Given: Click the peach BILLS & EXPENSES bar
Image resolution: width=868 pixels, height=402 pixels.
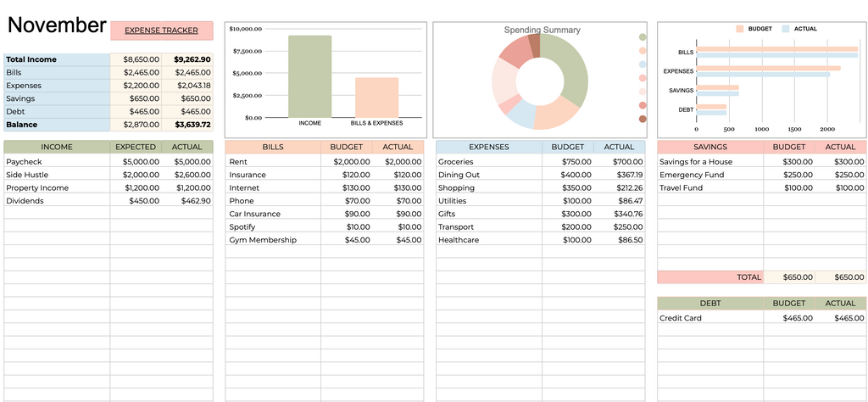Looking at the screenshot, I should [376, 98].
